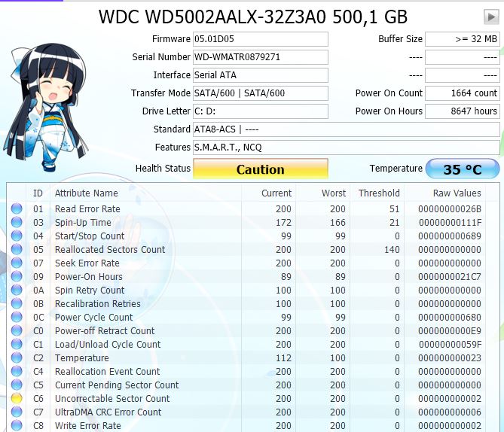Click the status icon for Start/Stop Count
Viewport: 504px width, 432px height.
[17, 236]
